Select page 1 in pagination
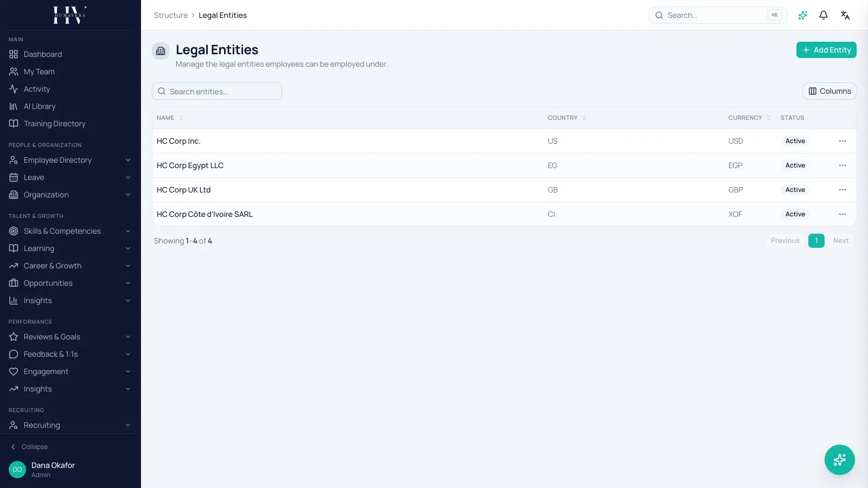868x488 pixels. click(x=816, y=241)
